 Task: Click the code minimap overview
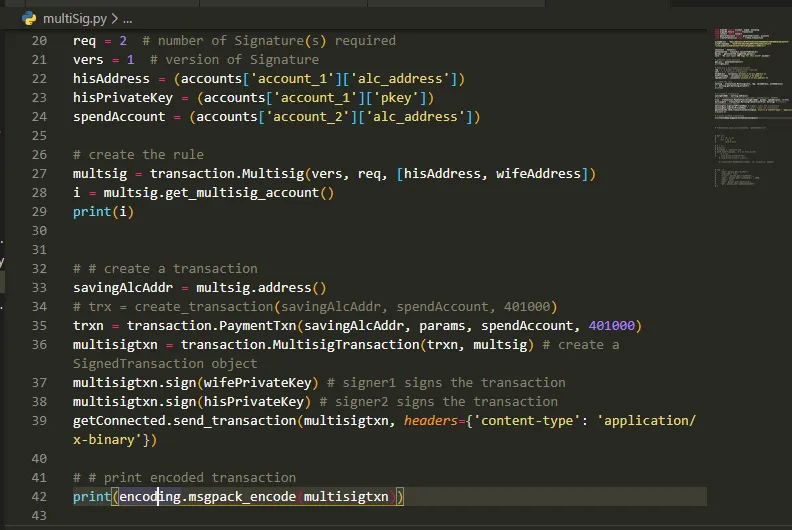(x=752, y=108)
